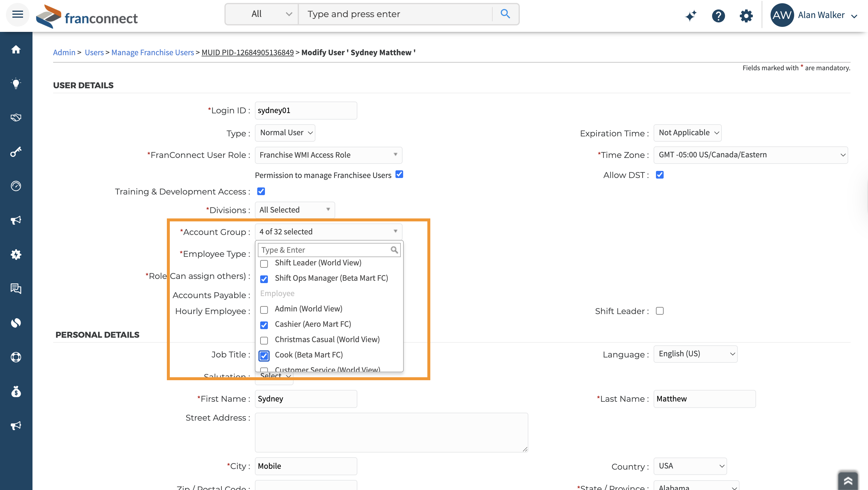The height and width of the screenshot is (490, 868).
Task: Click the handshake icon in sidebar
Action: click(x=16, y=117)
